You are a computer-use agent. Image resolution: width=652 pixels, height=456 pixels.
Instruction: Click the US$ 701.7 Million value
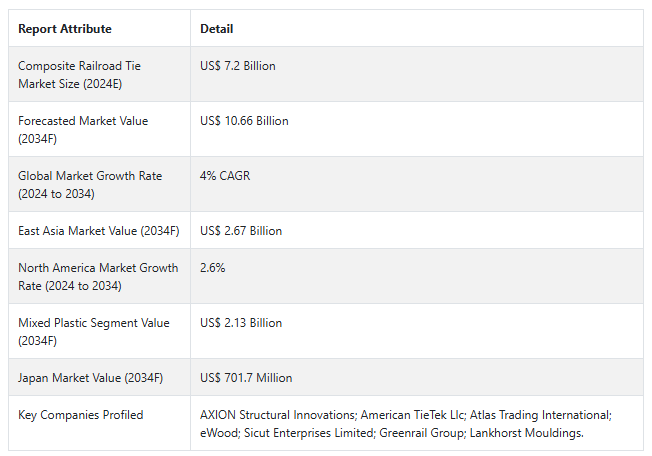[x=246, y=378]
